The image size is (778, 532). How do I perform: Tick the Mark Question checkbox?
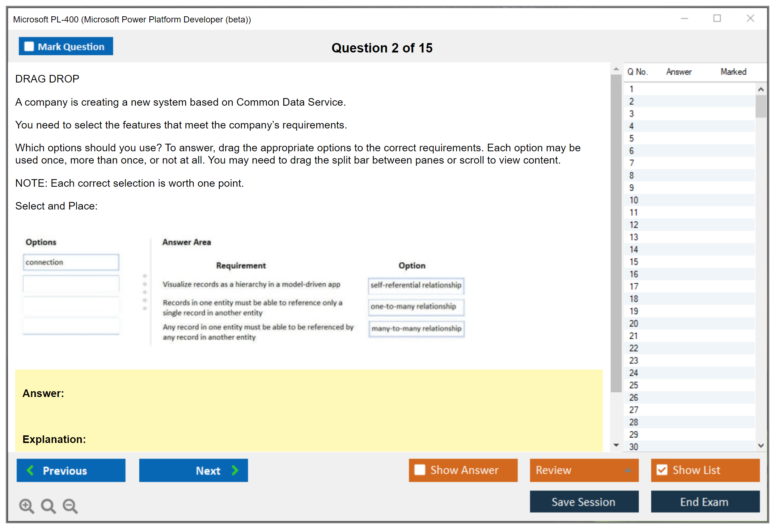pyautogui.click(x=29, y=47)
